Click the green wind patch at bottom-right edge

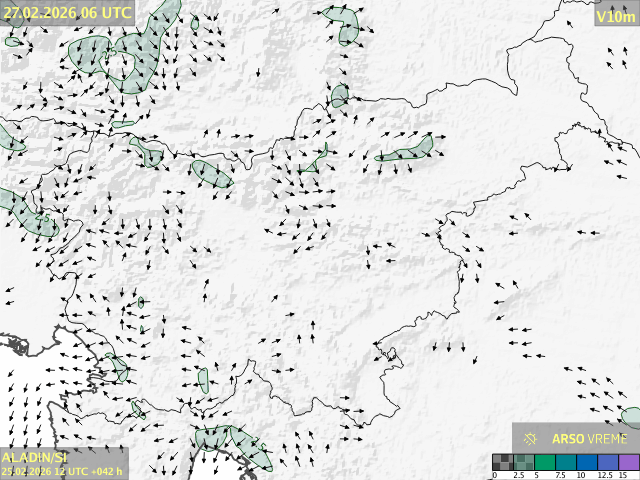coord(631,417)
